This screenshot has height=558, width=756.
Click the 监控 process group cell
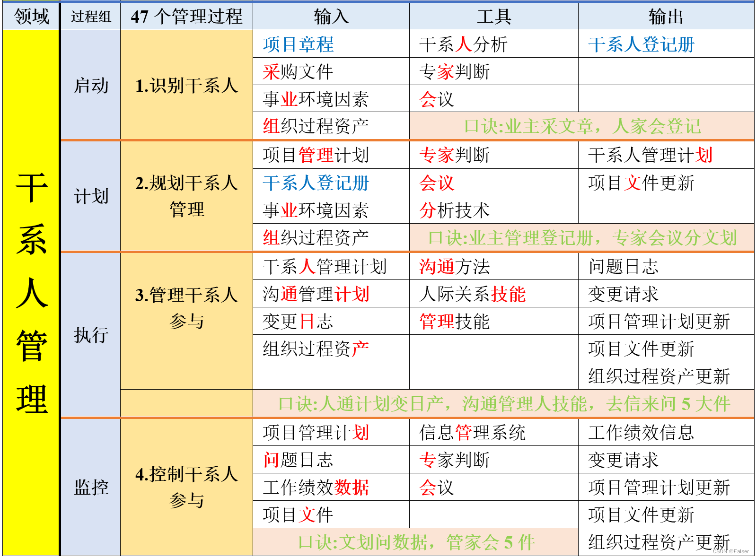coord(91,487)
